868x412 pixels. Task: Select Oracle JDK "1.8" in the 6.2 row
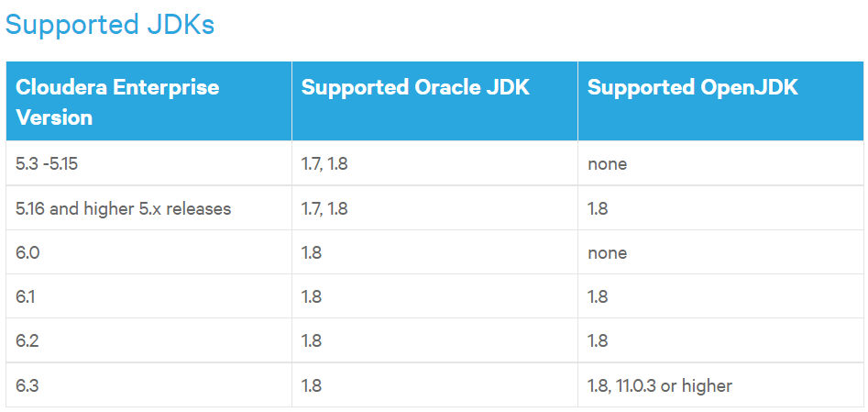312,340
